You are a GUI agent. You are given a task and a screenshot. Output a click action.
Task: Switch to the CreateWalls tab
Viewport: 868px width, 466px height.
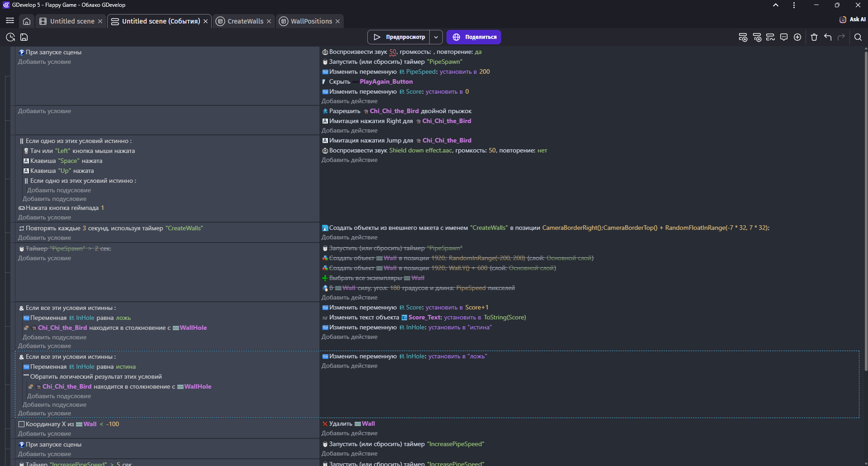245,21
